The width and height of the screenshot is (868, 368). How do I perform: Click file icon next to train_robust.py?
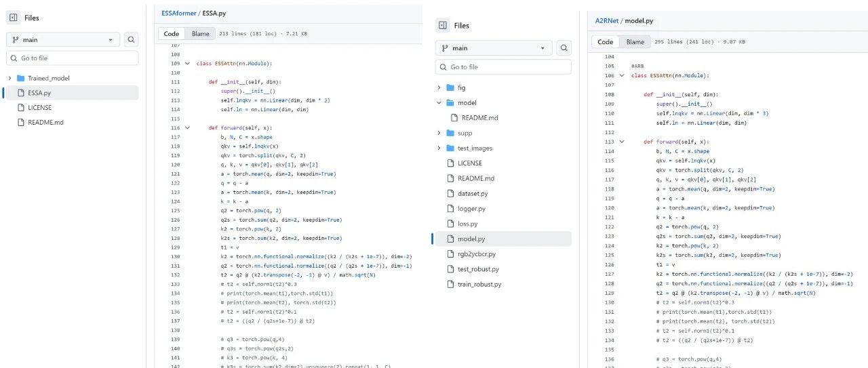point(450,285)
